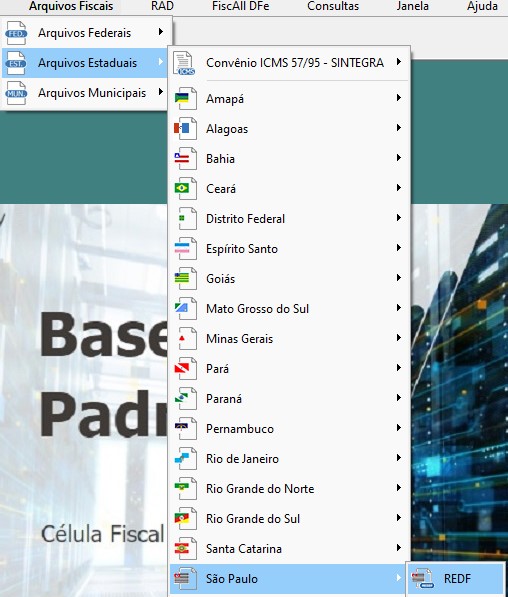
Task: Choose Arquivos Federais menu entry
Action: coord(85,33)
